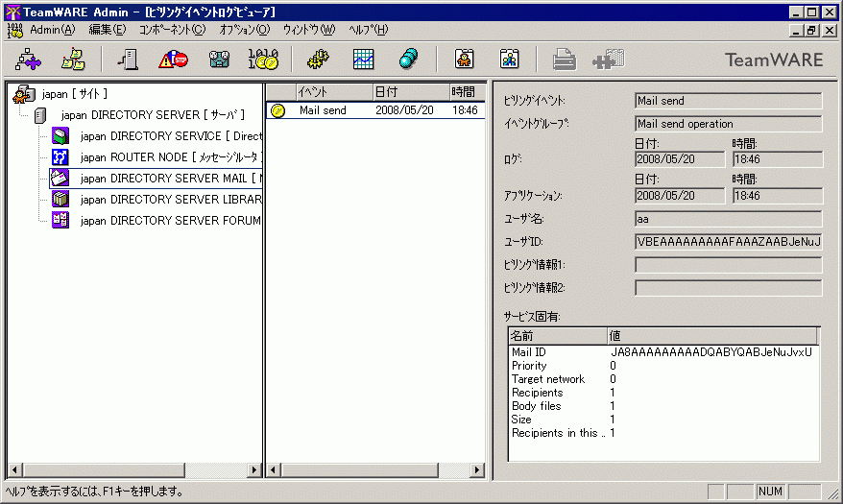Screen dimensions: 843x504
Task: Select the Body files row
Action: 663,406
